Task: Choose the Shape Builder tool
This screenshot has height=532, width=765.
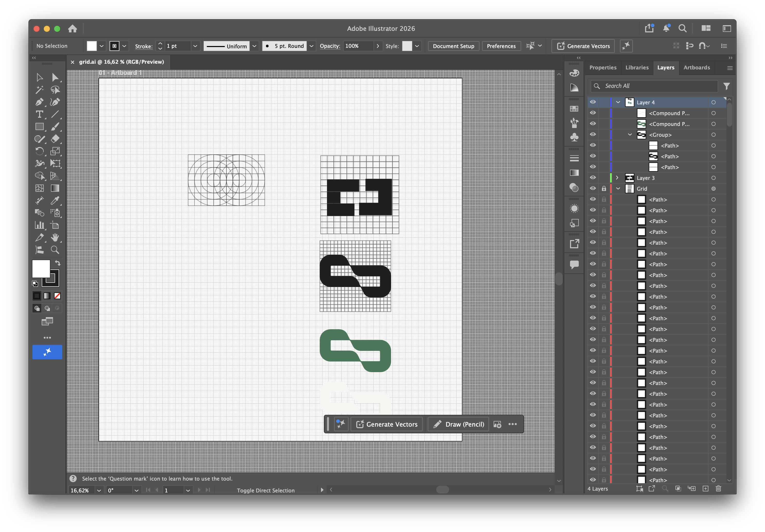Action: click(x=39, y=176)
